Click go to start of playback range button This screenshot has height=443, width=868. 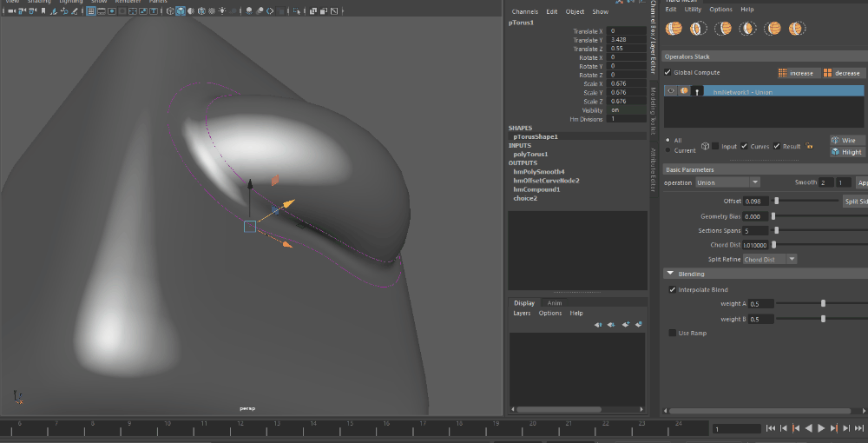pos(770,428)
